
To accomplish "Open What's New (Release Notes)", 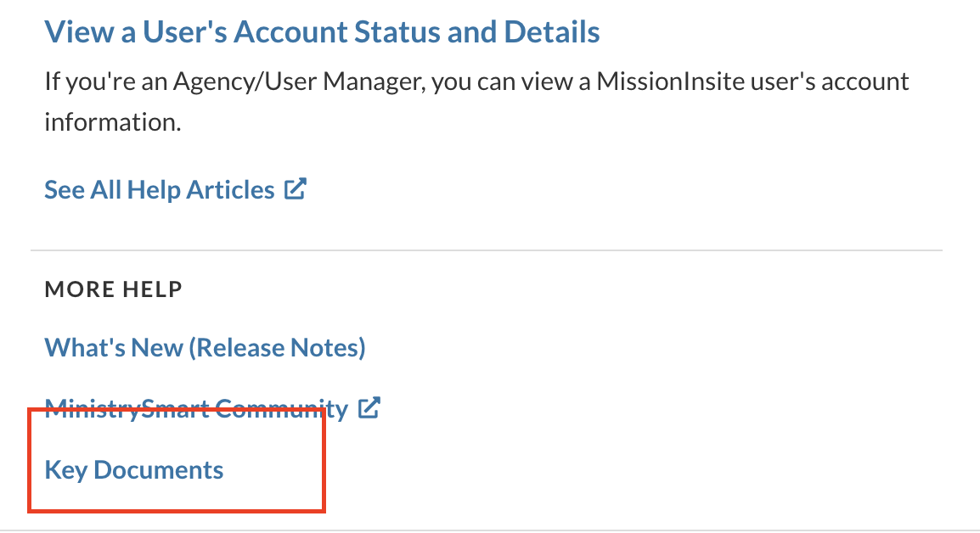I will tap(205, 347).
